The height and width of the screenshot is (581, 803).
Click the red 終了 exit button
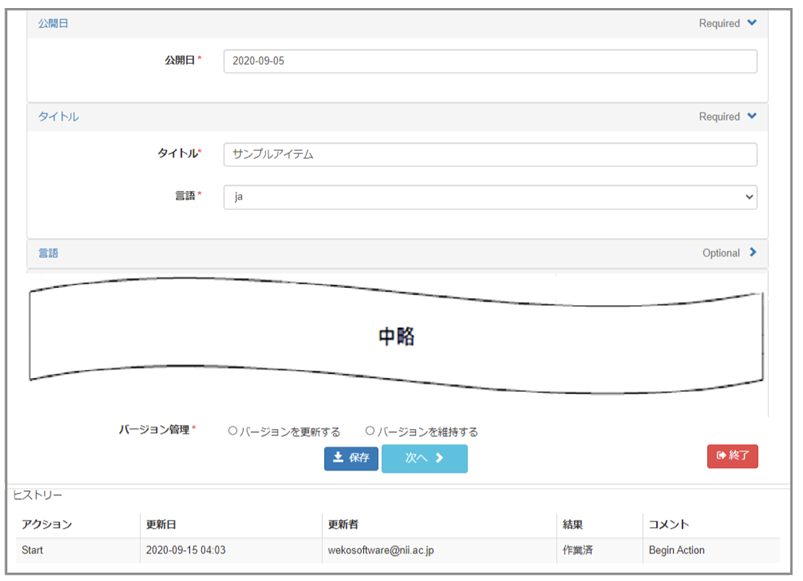[732, 456]
